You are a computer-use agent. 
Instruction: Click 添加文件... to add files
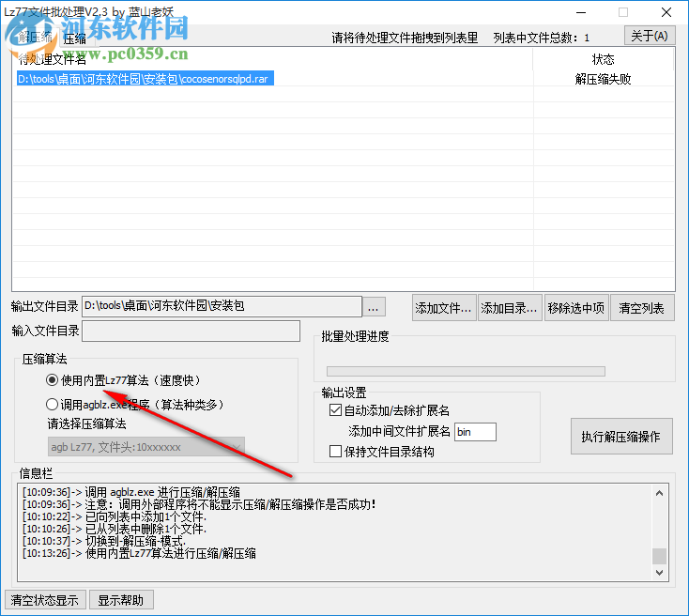[444, 308]
